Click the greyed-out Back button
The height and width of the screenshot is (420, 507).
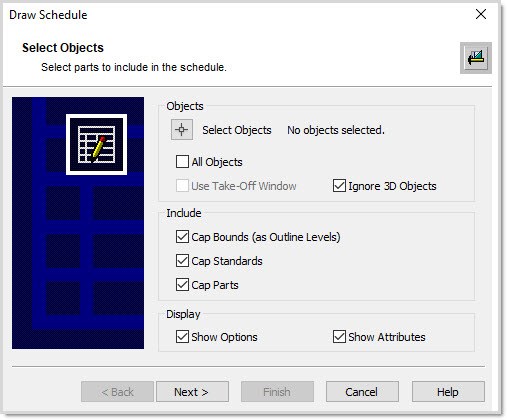[117, 392]
